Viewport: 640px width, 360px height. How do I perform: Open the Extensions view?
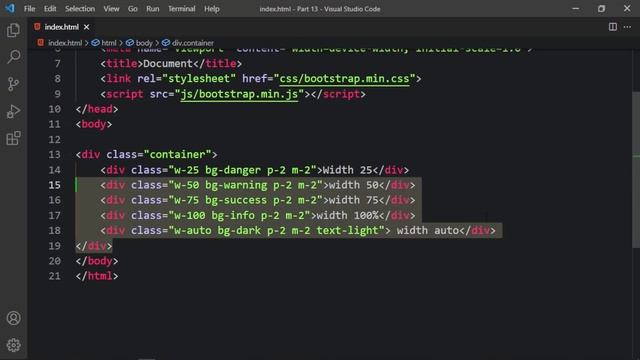13,138
